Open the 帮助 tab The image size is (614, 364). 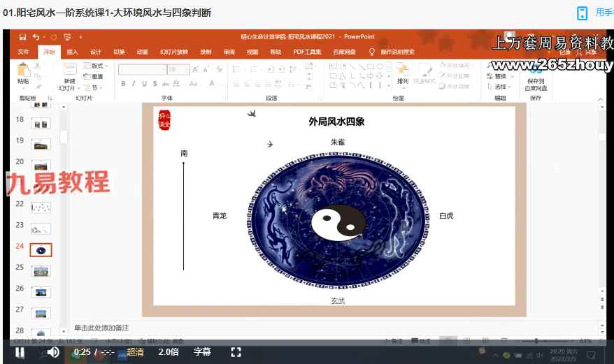276,52
